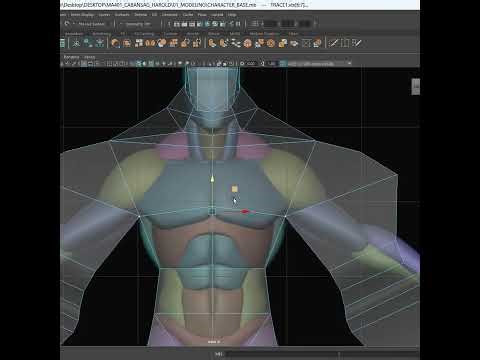Image resolution: width=480 pixels, height=360 pixels.
Task: Click the magnet Make Live icon
Action: [x=67, y=24]
